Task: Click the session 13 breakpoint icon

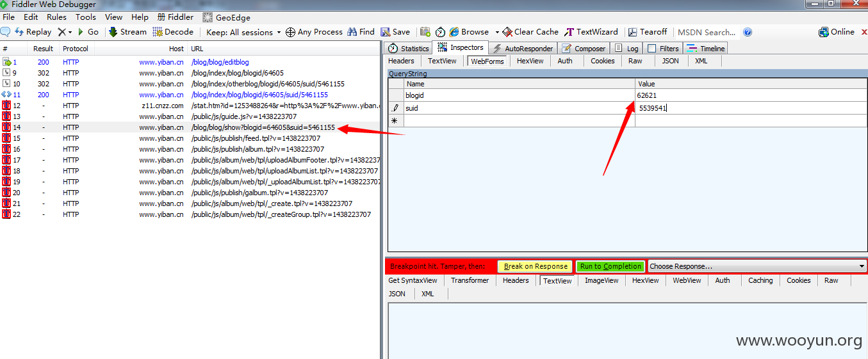Action: click(x=6, y=116)
